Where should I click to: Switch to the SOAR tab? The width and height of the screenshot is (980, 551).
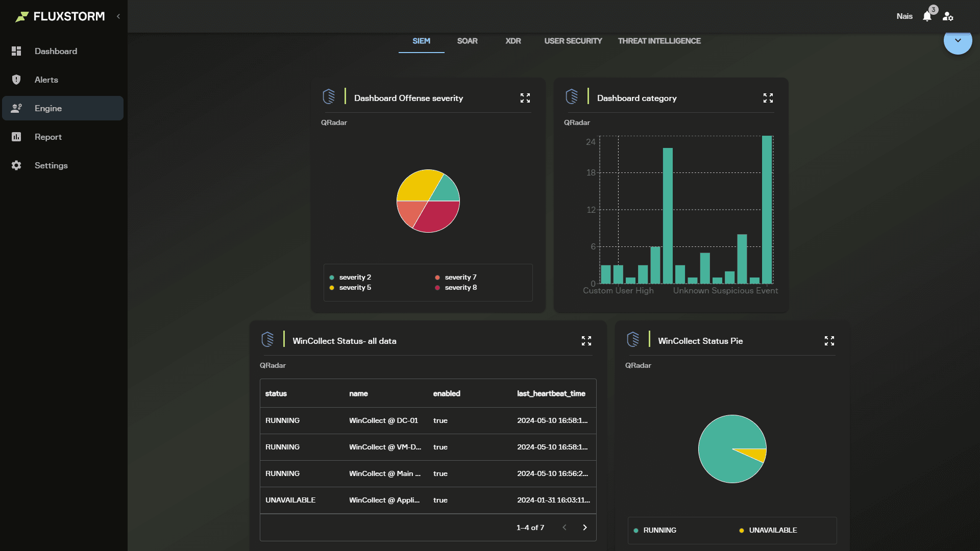[467, 41]
